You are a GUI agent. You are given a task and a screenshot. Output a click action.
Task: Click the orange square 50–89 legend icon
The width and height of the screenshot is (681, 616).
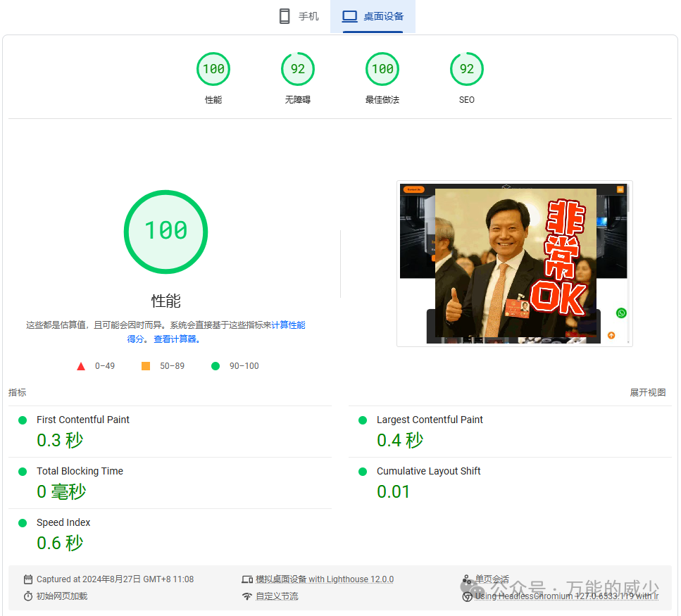click(146, 366)
